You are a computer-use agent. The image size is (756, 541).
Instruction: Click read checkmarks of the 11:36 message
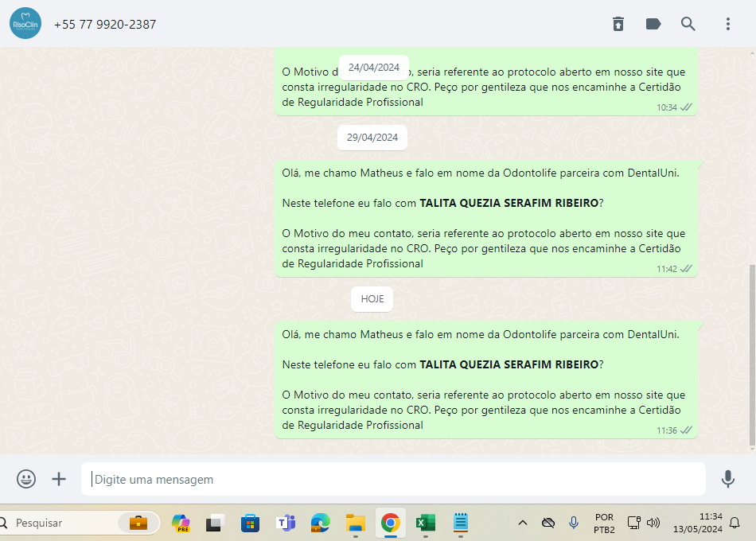pos(686,430)
